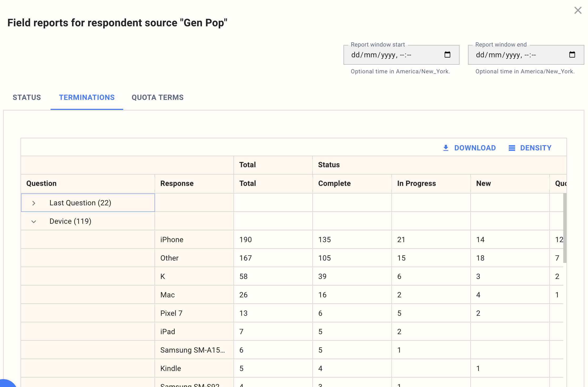588x387 pixels.
Task: Click the collapse chevron beside Device (119)
Action: coord(34,221)
